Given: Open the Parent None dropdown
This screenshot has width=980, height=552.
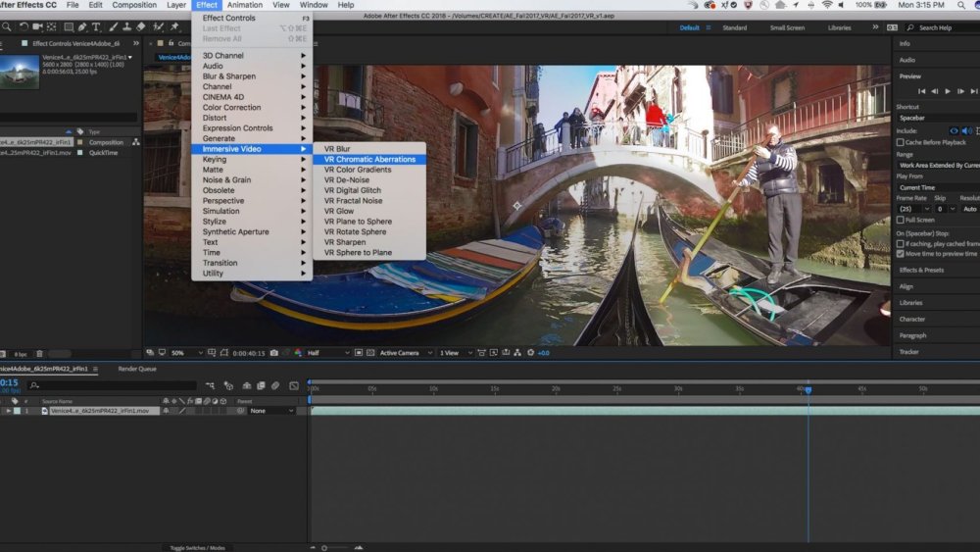Looking at the screenshot, I should click(271, 412).
